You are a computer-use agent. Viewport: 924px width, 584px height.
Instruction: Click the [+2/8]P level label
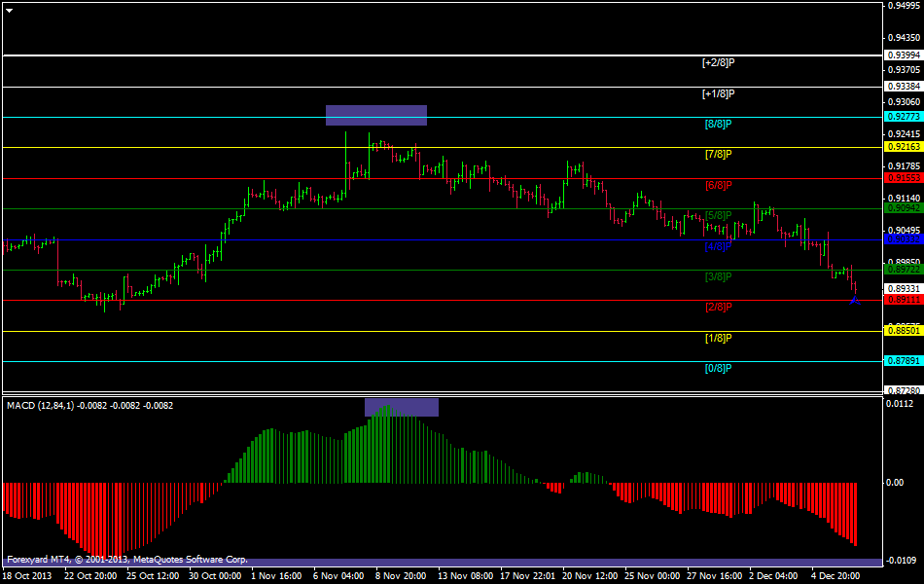(x=718, y=63)
